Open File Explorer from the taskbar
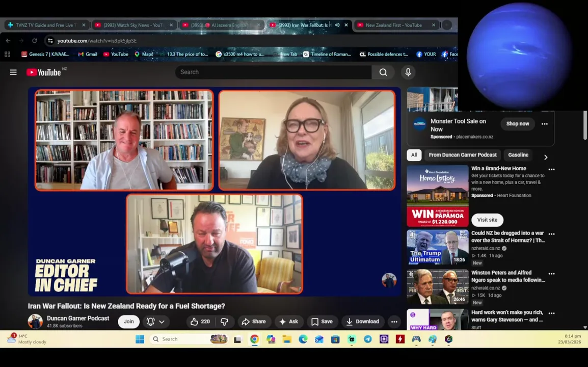The image size is (588, 367). (x=287, y=339)
